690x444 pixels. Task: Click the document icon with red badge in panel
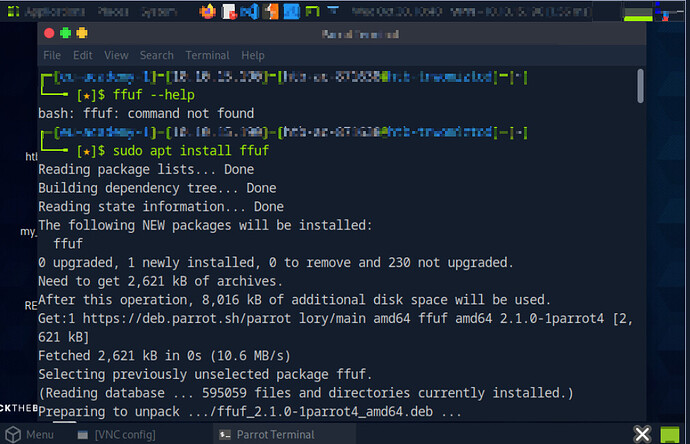pyautogui.click(x=229, y=11)
